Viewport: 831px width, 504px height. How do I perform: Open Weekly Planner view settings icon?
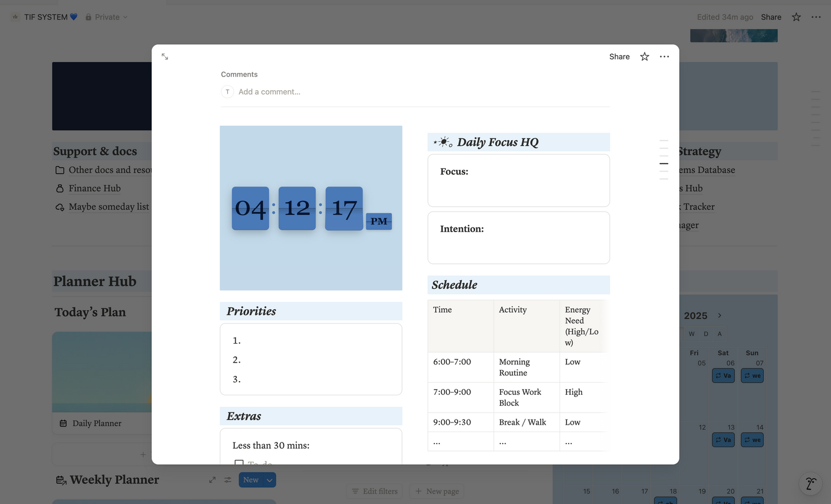pyautogui.click(x=228, y=480)
